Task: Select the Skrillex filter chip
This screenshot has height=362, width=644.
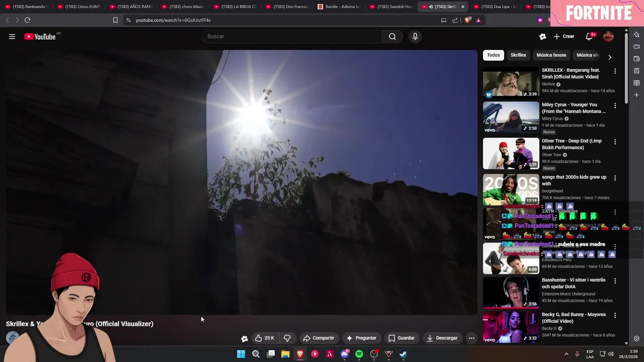Action: click(x=518, y=55)
